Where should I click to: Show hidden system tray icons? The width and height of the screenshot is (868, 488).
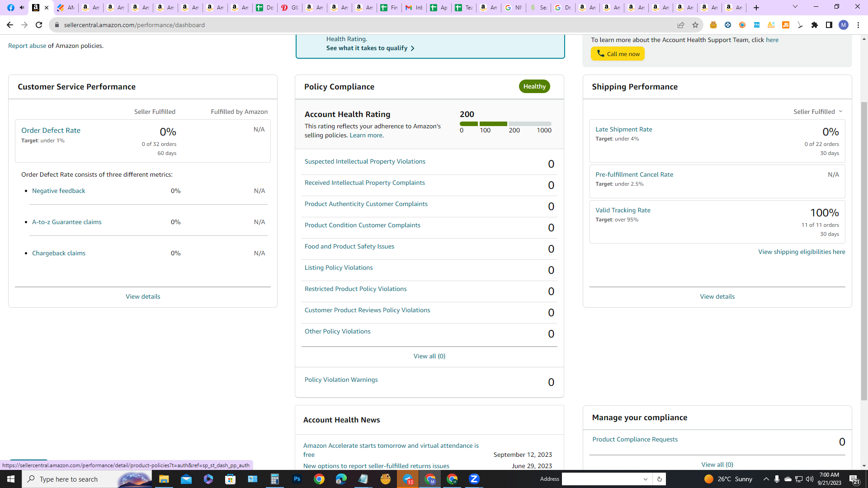pos(766,479)
